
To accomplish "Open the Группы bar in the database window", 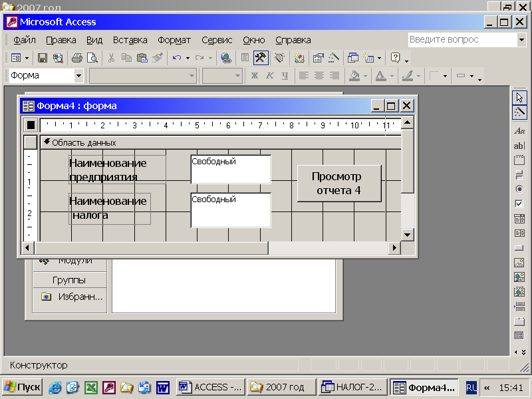I will [x=70, y=280].
